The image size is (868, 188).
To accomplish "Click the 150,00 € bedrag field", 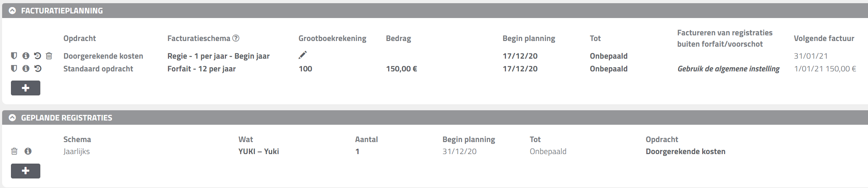I will click(402, 69).
